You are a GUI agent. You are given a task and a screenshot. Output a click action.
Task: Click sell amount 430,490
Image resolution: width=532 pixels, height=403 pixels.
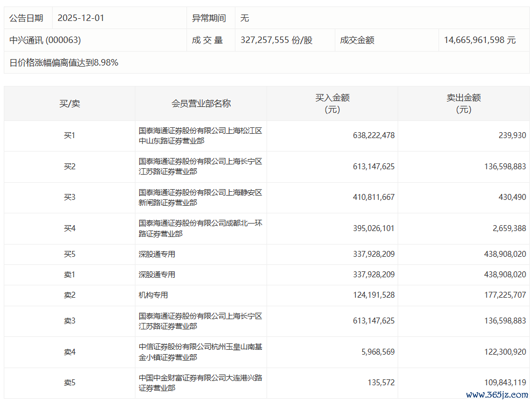(x=512, y=197)
